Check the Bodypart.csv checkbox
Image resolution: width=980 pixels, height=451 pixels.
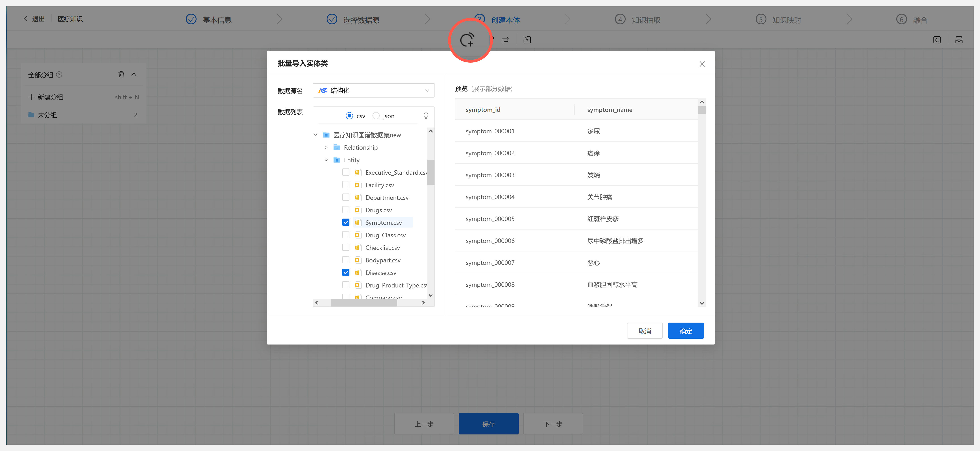point(346,260)
